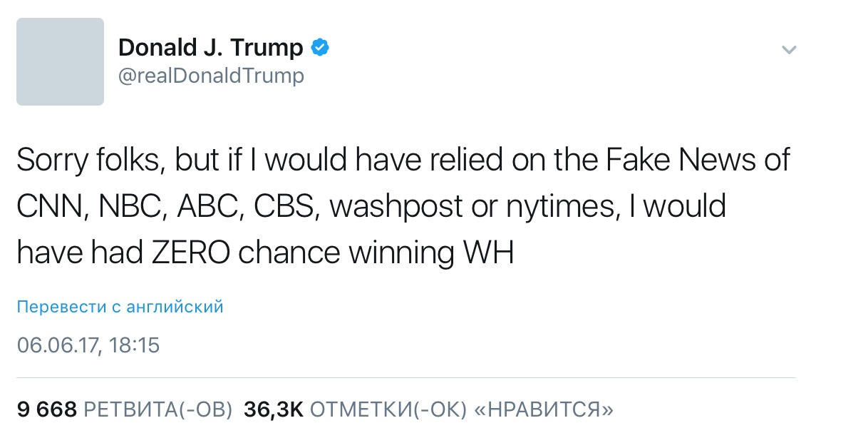868x438 pixels.
Task: View the 36,3K likes number
Action: coord(274,409)
